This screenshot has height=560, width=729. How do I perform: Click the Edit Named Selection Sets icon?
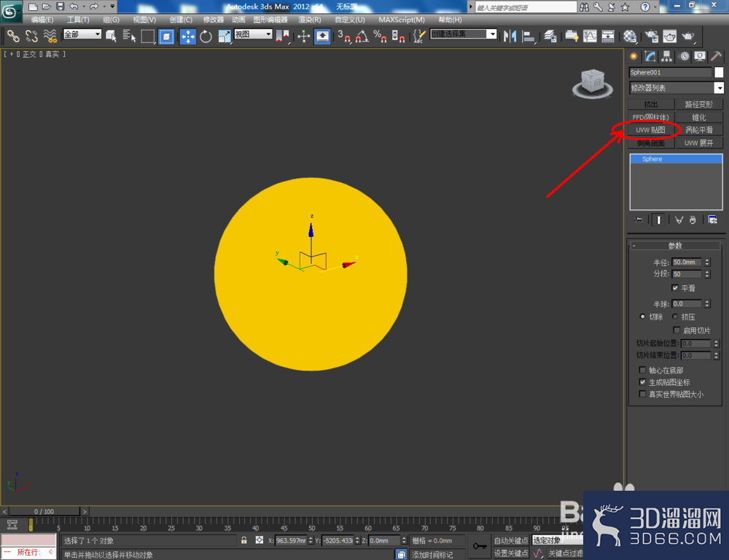point(419,36)
